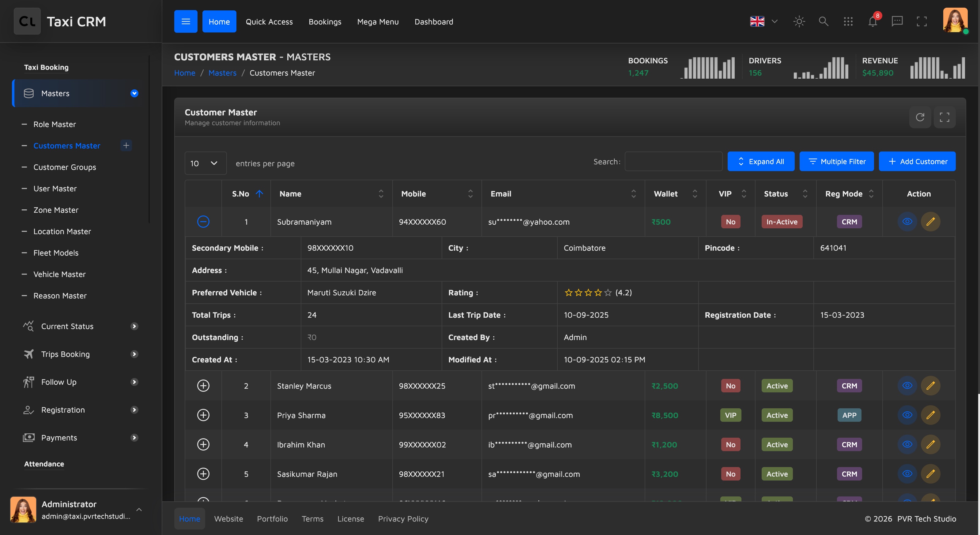Open the user avatar profile menu
The height and width of the screenshot is (535, 980).
tap(955, 21)
